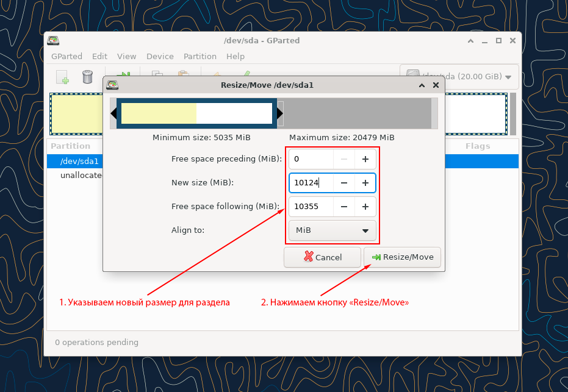Click the 'New size (MiB):' label
The height and width of the screenshot is (392, 568).
pyautogui.click(x=203, y=183)
